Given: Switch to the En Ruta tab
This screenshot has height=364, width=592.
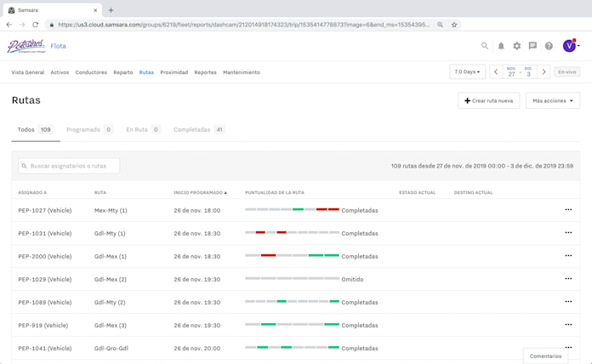Looking at the screenshot, I should point(143,130).
